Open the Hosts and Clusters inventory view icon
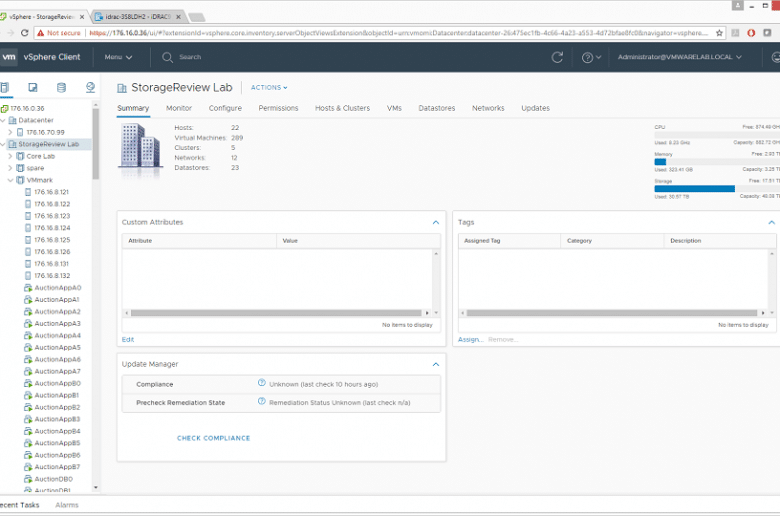The width and height of the screenshot is (780, 516). [4, 88]
